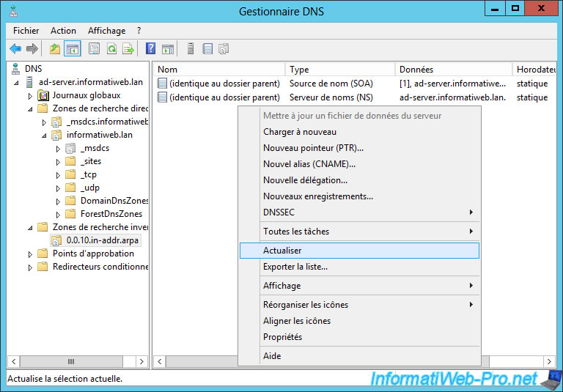Click the Export list toolbar icon

click(x=128, y=48)
